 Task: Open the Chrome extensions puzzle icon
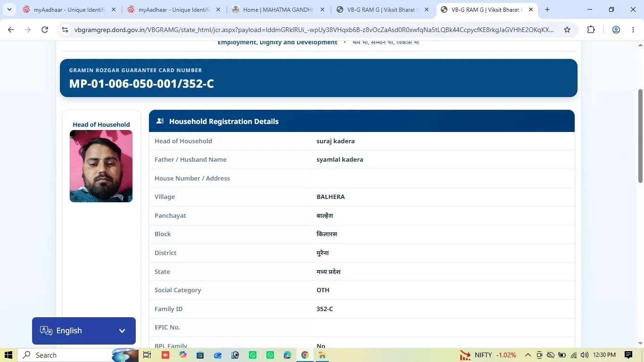tap(591, 30)
